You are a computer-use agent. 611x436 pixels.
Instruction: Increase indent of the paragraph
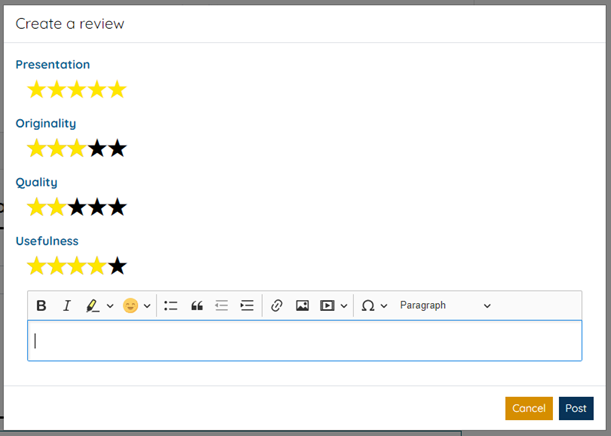[x=247, y=305]
